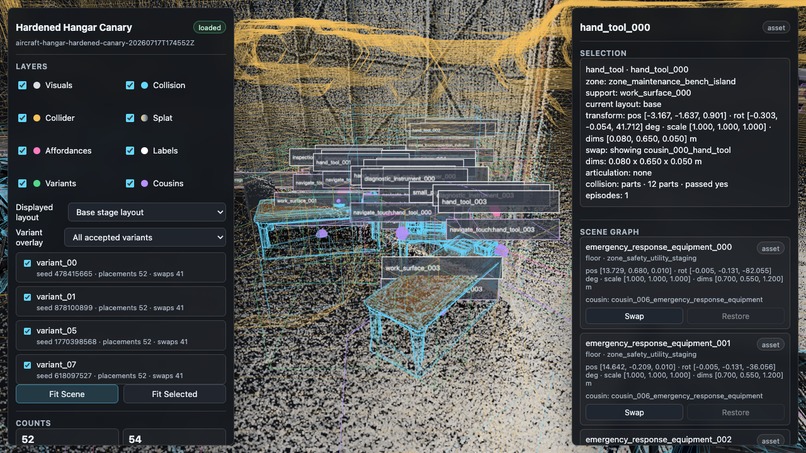The width and height of the screenshot is (806, 453).
Task: Disable variant_05 checkbox
Action: [x=27, y=331]
